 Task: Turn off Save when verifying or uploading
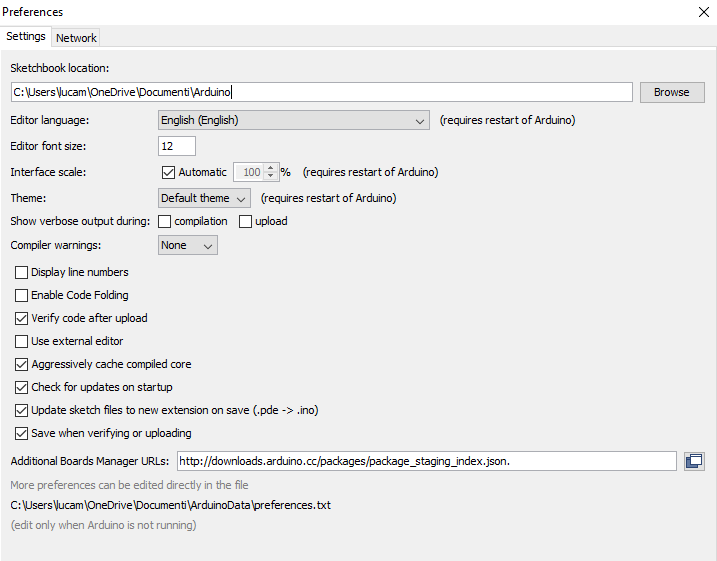[x=22, y=433]
